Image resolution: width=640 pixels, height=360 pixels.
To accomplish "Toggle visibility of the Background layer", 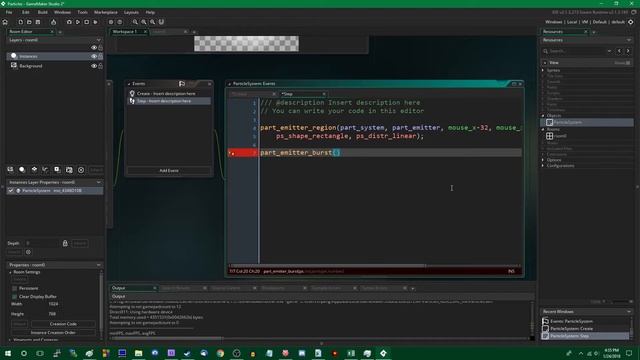I will 94,66.
